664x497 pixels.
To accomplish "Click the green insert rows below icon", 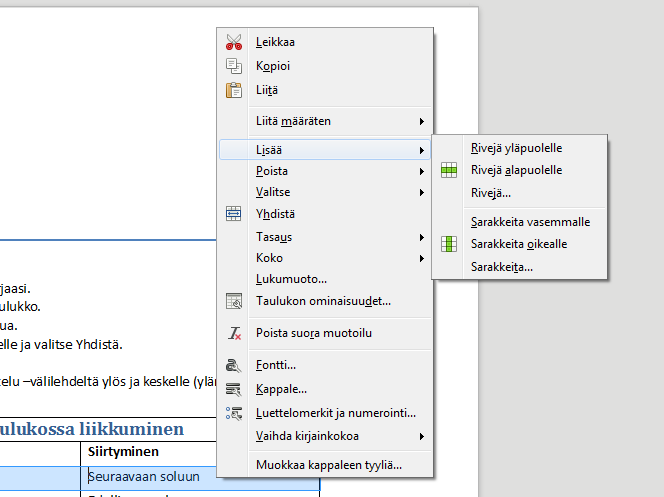I will point(449,170).
